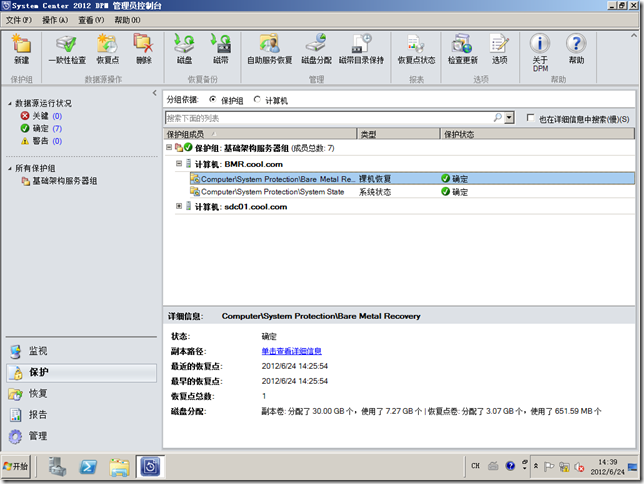This screenshot has width=644, height=484.
Task: Select 基础架构服务器组 in the left tree
Action: pos(60,181)
